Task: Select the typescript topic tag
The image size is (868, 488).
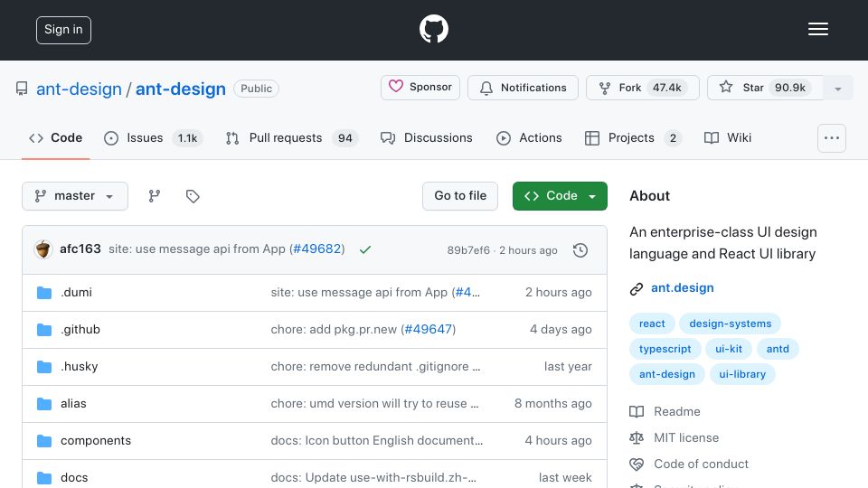Action: point(665,349)
